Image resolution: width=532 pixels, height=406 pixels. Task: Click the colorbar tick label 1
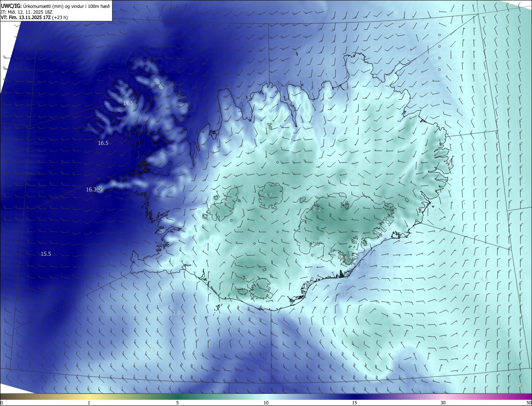pyautogui.click(x=89, y=403)
